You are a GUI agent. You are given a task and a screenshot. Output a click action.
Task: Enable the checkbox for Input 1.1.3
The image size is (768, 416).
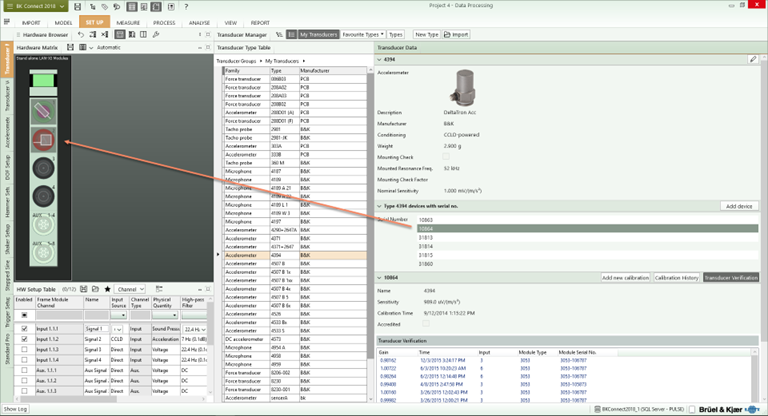pyautogui.click(x=25, y=349)
